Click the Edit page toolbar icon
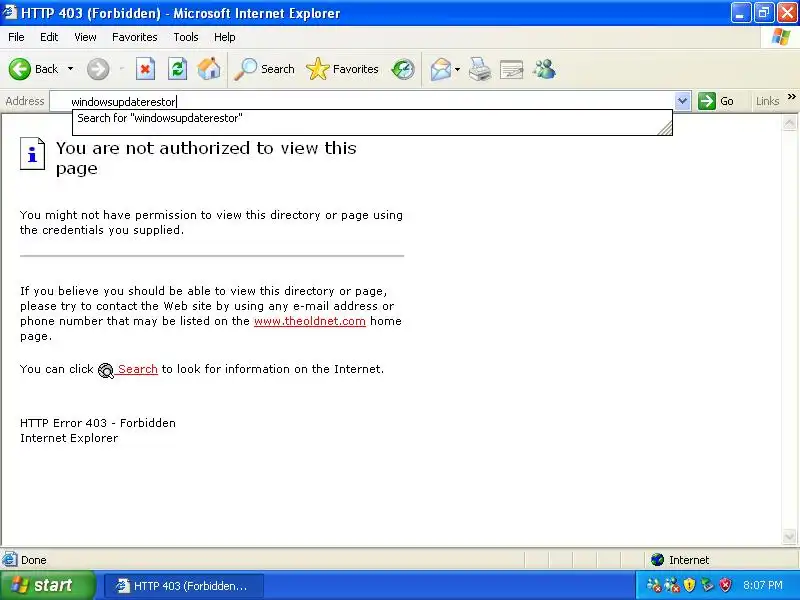The width and height of the screenshot is (800, 600). point(512,69)
